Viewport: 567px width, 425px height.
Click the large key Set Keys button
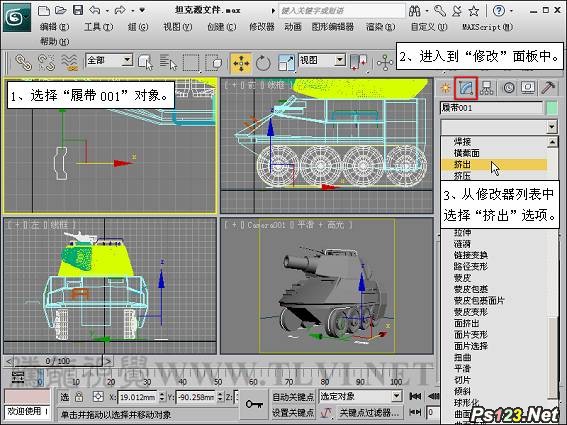(x=254, y=404)
